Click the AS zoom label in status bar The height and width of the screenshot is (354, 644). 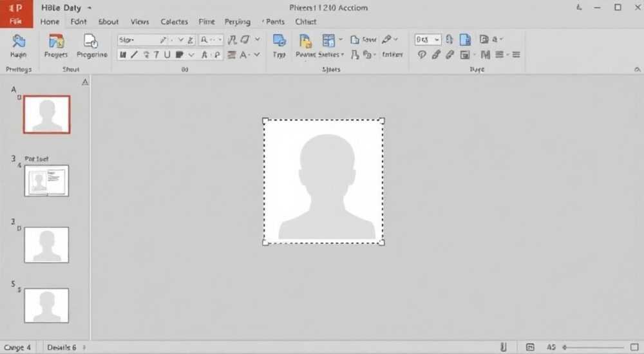pos(551,348)
